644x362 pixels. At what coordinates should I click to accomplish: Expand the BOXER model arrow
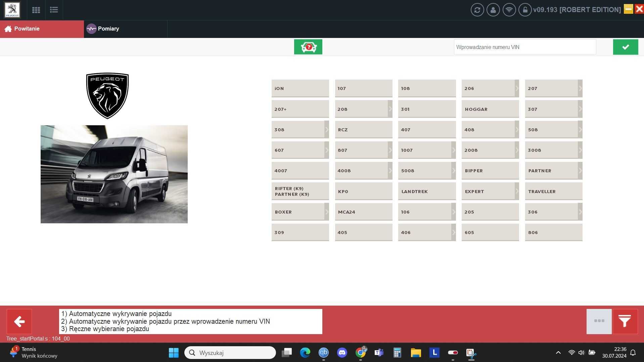coord(326,212)
